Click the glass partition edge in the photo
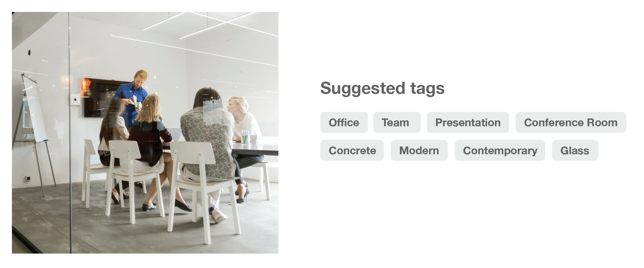 (x=70, y=133)
